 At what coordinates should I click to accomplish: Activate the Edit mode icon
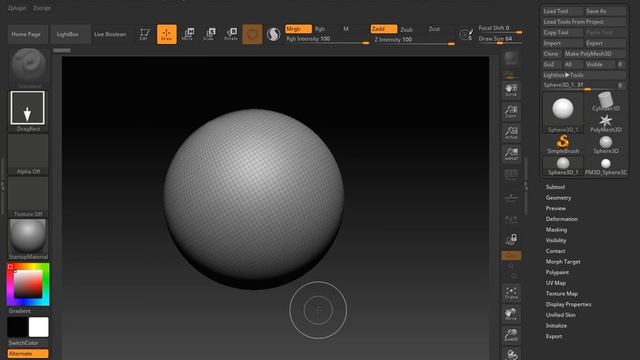144,34
